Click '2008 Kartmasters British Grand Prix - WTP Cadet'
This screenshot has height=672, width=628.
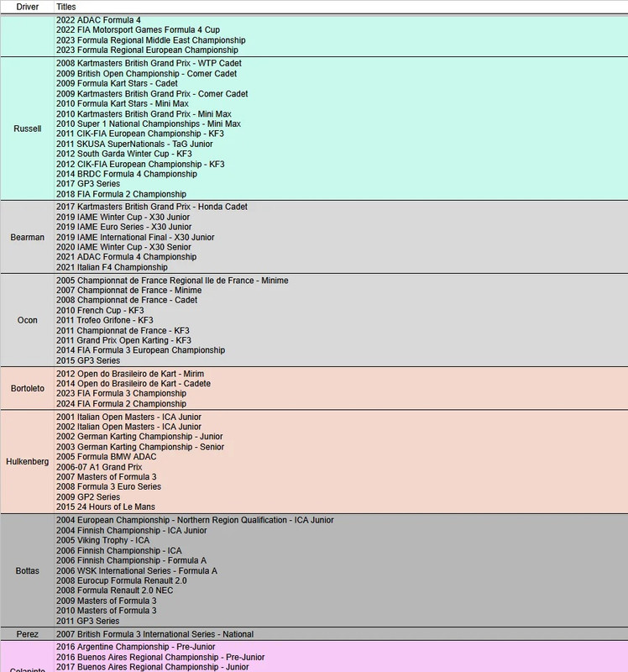point(149,64)
